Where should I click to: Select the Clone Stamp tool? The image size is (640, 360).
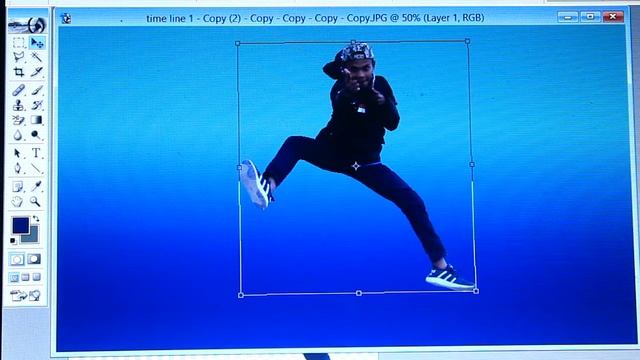[18, 105]
